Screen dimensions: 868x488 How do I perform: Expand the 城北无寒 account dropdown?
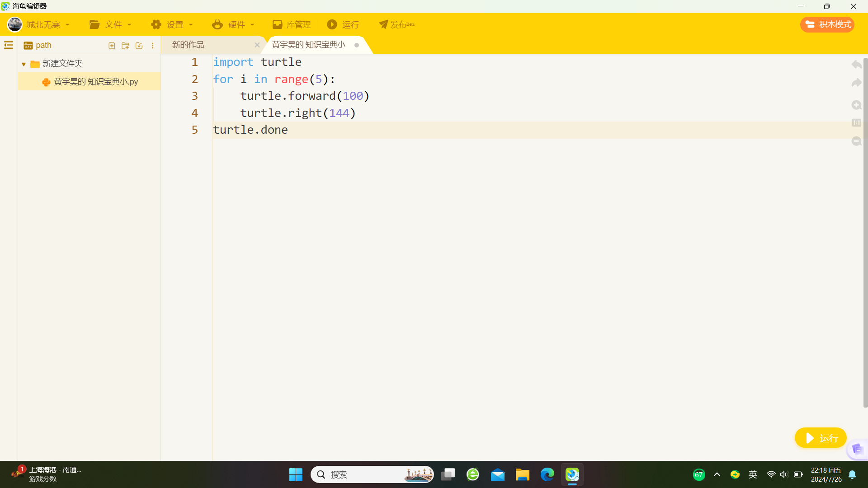(x=67, y=25)
